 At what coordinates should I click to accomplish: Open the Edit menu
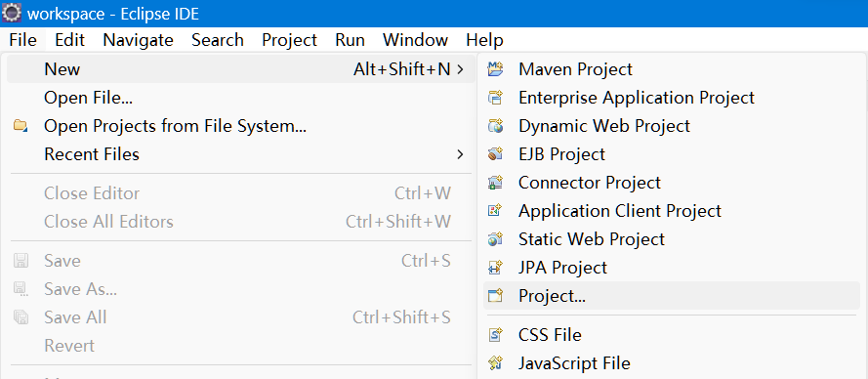pos(69,40)
